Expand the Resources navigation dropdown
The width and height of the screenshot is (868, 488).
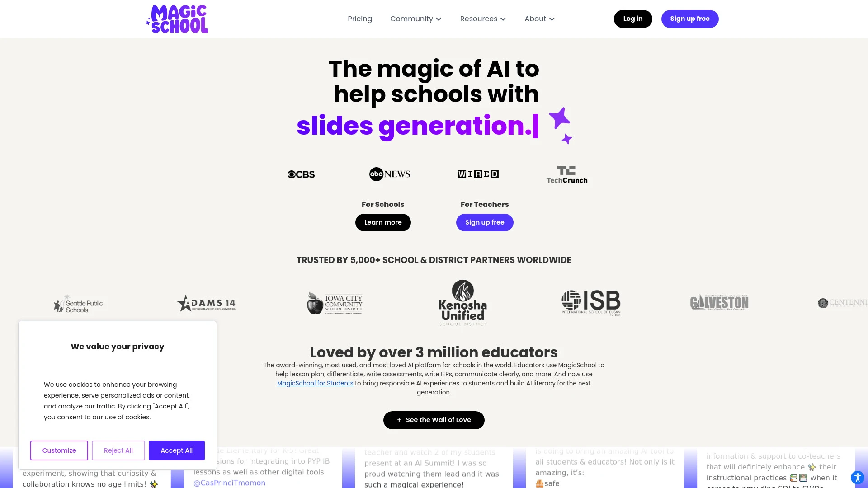pos(483,19)
